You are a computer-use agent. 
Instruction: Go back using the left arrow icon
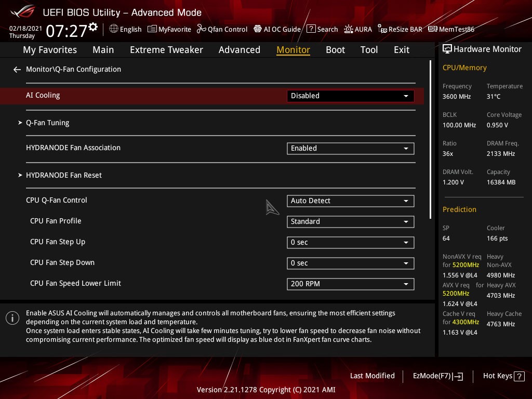pyautogui.click(x=17, y=70)
